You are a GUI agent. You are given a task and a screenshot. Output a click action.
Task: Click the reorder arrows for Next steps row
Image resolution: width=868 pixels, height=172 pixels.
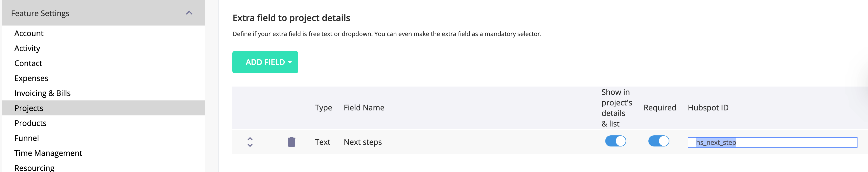tap(250, 142)
